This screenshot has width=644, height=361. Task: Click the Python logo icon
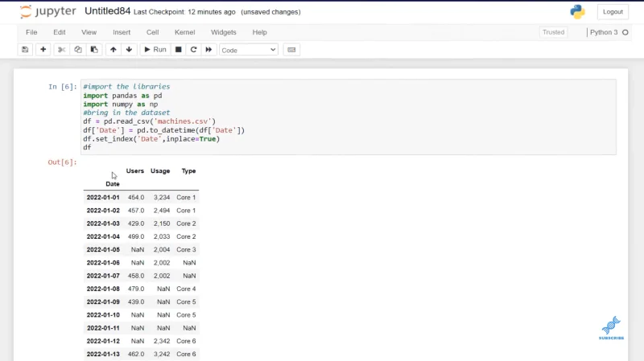click(577, 12)
